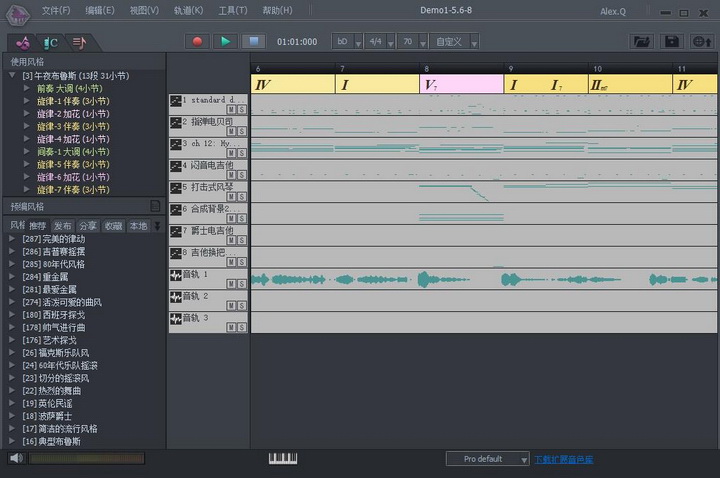The image size is (720, 478).
Task: Click the speaker volume icon
Action: [x=15, y=458]
